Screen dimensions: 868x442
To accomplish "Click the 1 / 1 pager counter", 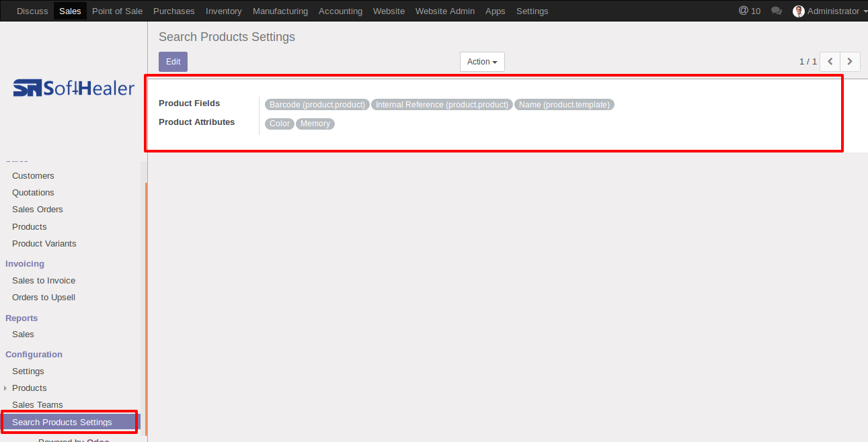I will [808, 62].
